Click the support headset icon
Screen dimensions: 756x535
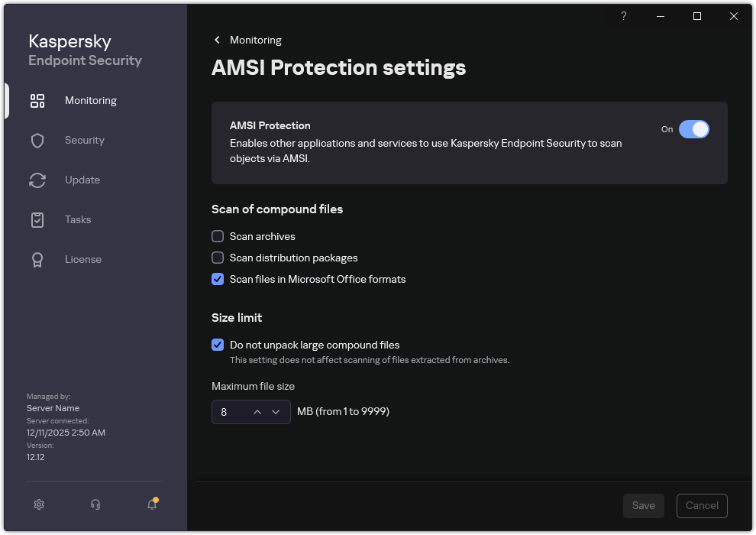click(x=95, y=504)
